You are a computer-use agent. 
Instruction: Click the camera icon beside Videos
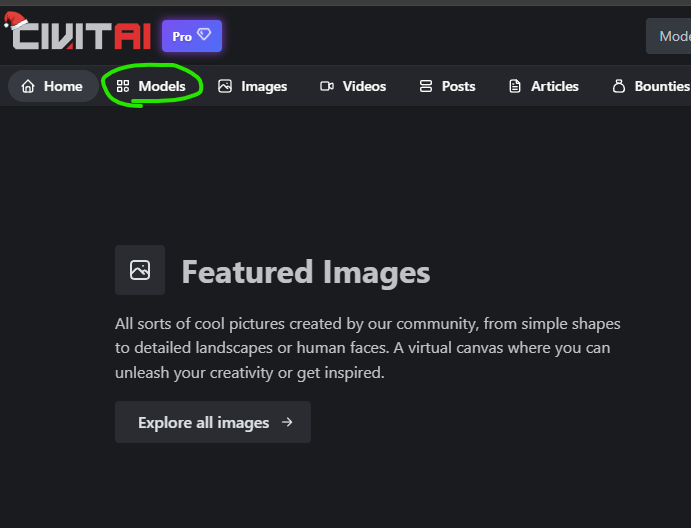(x=326, y=86)
